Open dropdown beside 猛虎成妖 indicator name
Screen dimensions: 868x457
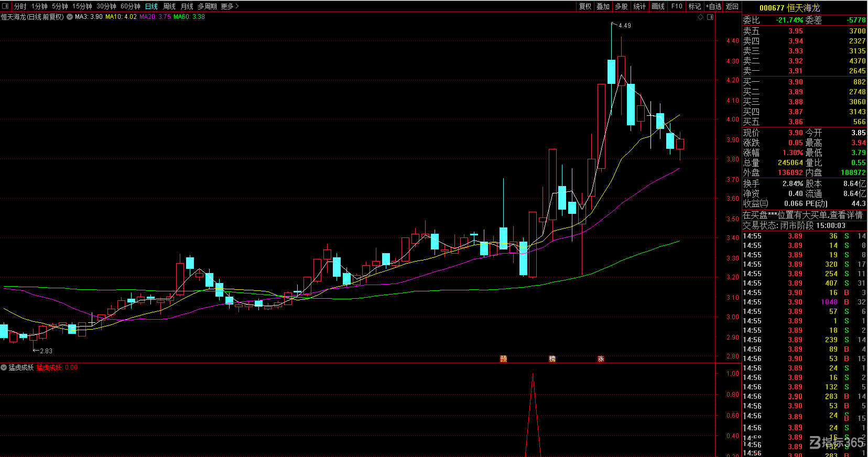[x=4, y=367]
